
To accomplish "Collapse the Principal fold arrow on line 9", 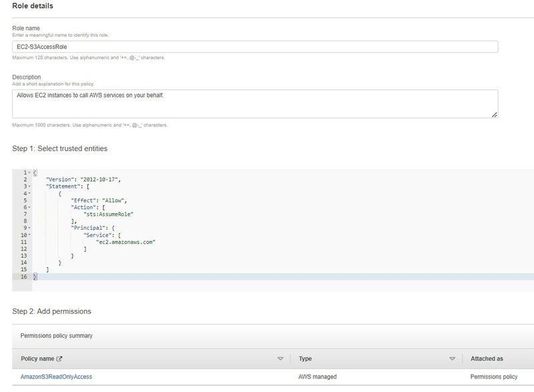I will click(x=29, y=228).
